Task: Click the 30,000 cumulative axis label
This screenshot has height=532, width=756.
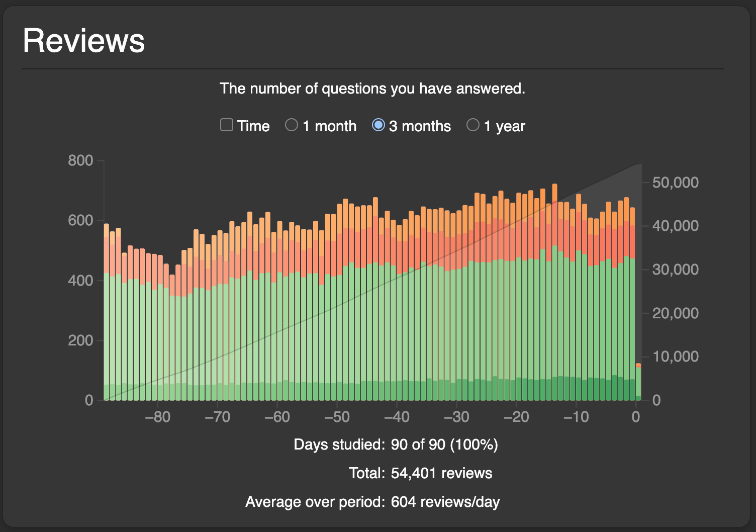Action: [676, 270]
